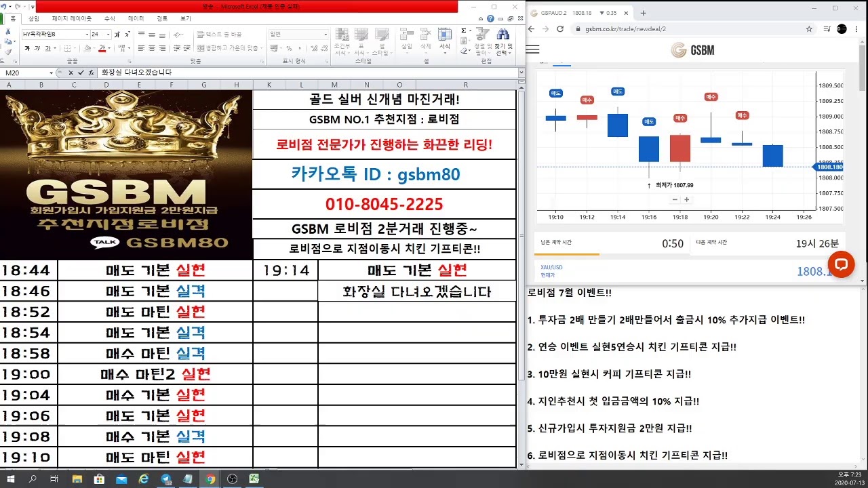Open a new Chrome tab

[643, 13]
